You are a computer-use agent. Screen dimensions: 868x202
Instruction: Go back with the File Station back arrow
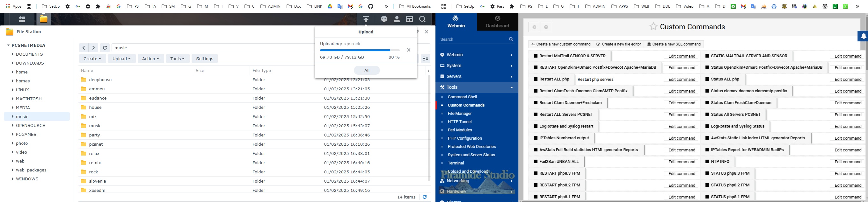[84, 48]
